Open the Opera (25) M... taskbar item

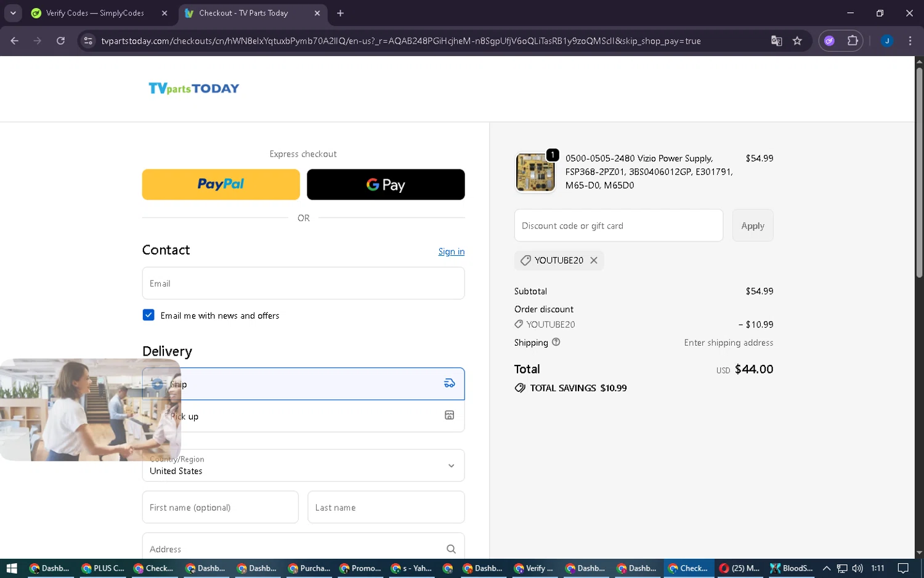pyautogui.click(x=740, y=568)
